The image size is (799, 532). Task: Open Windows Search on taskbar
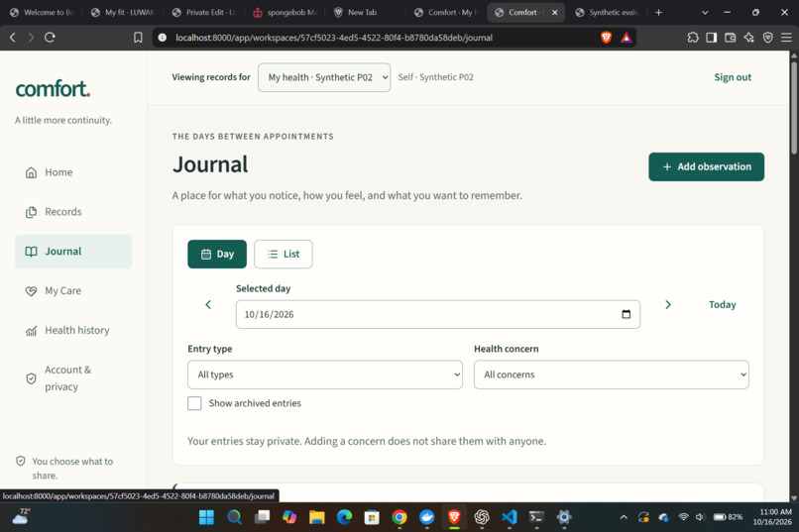pyautogui.click(x=234, y=517)
